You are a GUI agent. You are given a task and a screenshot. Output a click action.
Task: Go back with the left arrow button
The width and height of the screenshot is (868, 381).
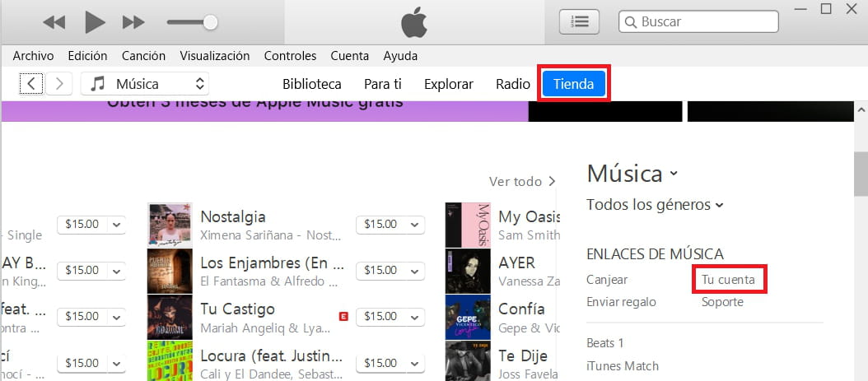point(31,83)
